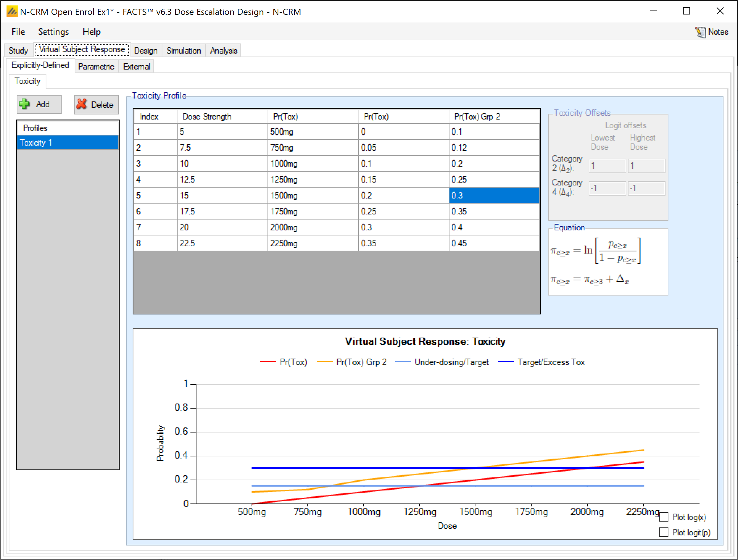The image size is (738, 560).
Task: Click the Target/Excess Tox legend marker
Action: [x=506, y=362]
